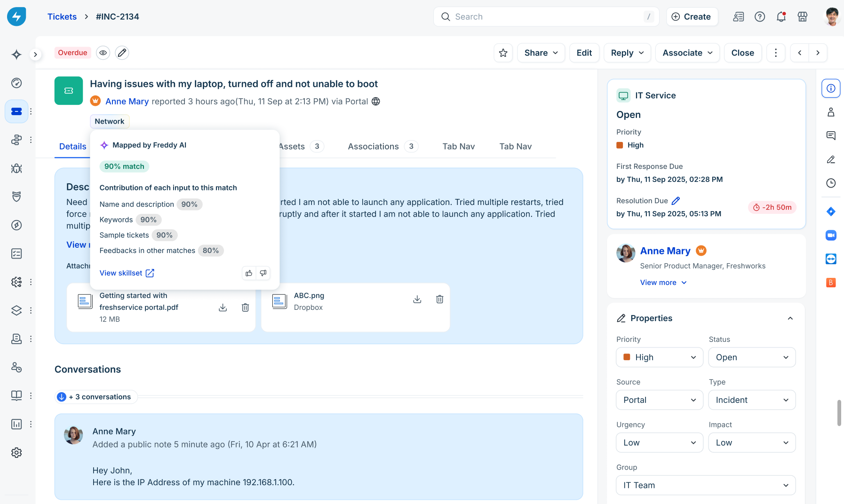Switch to the Assets tab
Screen dimensions: 844x504
click(301, 147)
